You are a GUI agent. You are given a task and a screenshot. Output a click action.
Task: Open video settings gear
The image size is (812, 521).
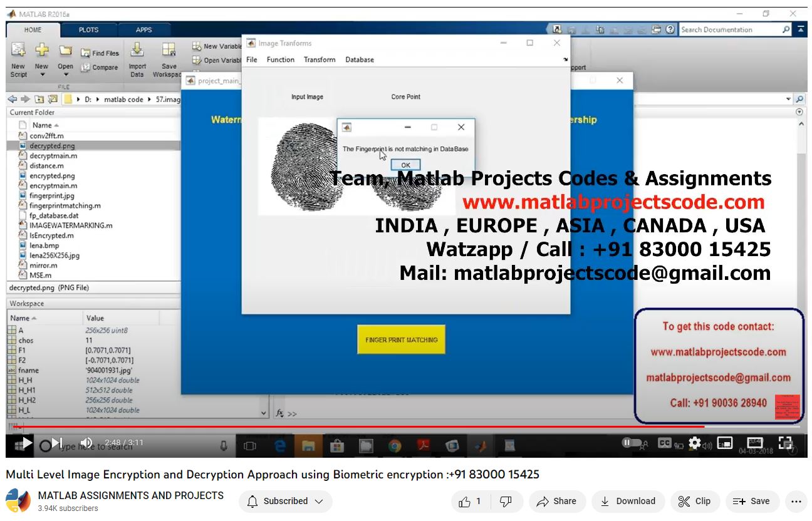point(694,443)
